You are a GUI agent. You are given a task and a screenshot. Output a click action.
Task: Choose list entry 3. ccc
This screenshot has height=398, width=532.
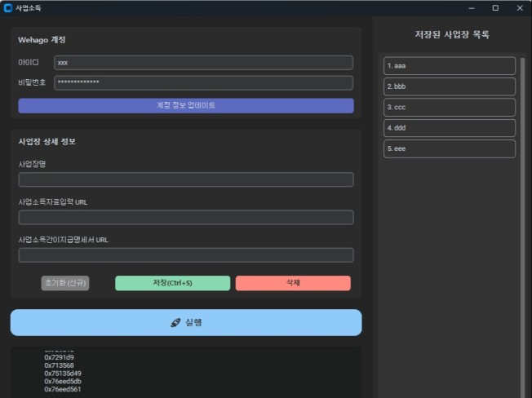pos(449,108)
